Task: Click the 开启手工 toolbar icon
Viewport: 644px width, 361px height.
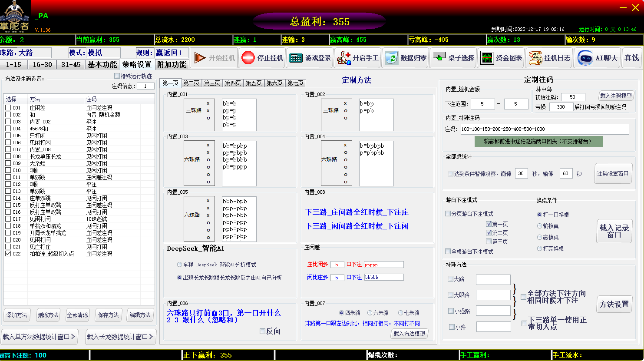Action: 343,58
